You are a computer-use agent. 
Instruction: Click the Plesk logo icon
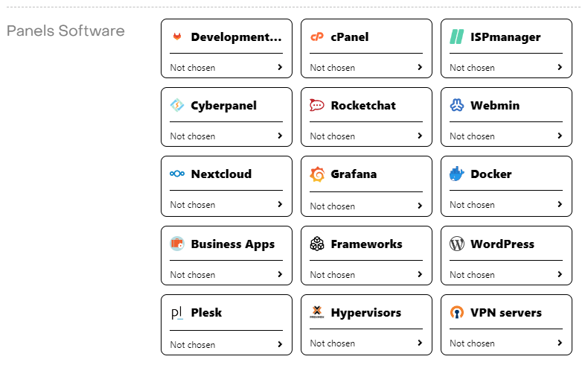[176, 313]
